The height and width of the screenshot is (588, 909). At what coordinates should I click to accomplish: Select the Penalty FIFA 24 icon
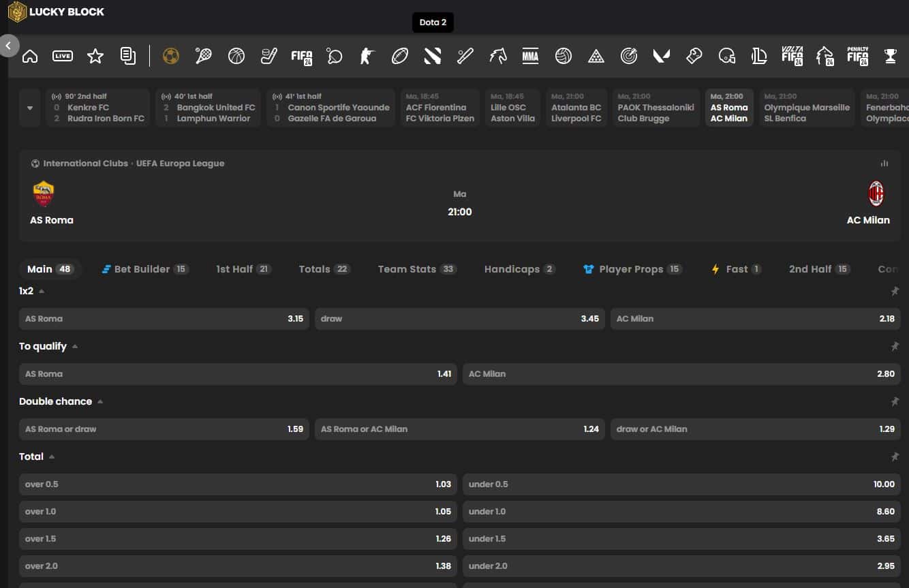click(x=857, y=56)
